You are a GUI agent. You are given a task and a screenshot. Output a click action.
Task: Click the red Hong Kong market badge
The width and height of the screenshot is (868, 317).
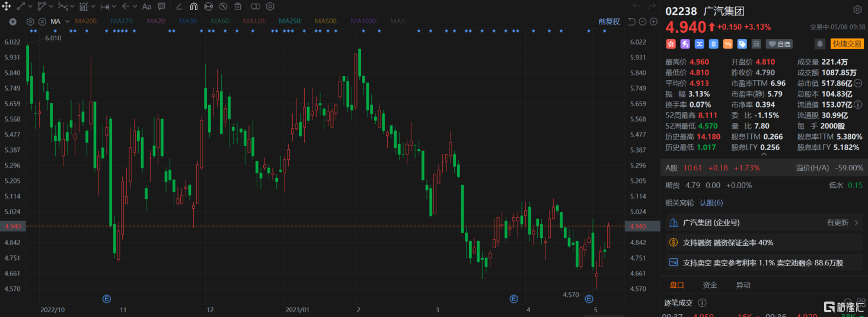(671, 44)
